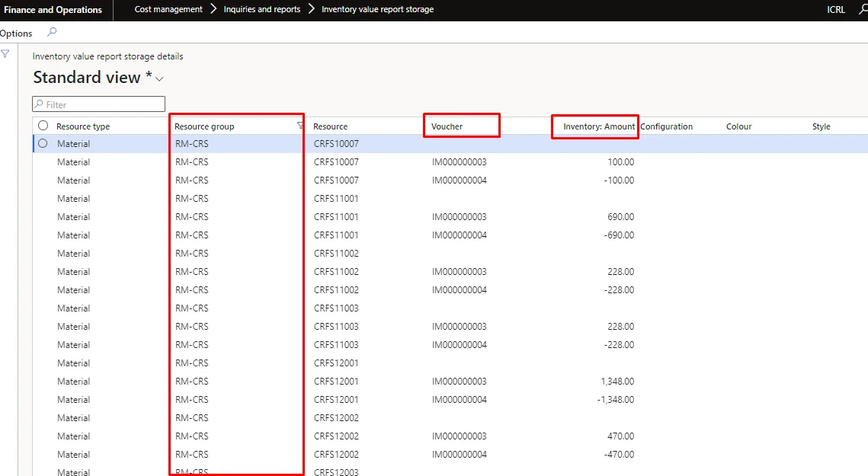This screenshot has width=868, height=476.
Task: Open the filter pane funnel icon
Action: pyautogui.click(x=5, y=53)
